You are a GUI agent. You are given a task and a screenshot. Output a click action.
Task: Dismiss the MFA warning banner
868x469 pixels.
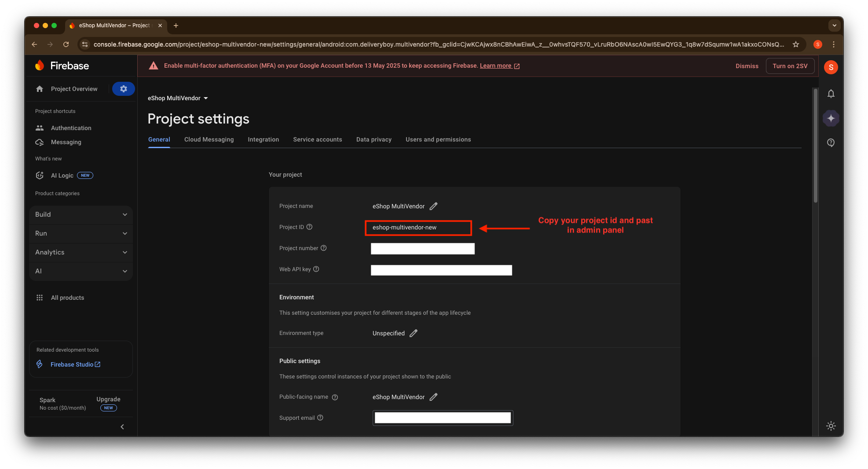[747, 66]
